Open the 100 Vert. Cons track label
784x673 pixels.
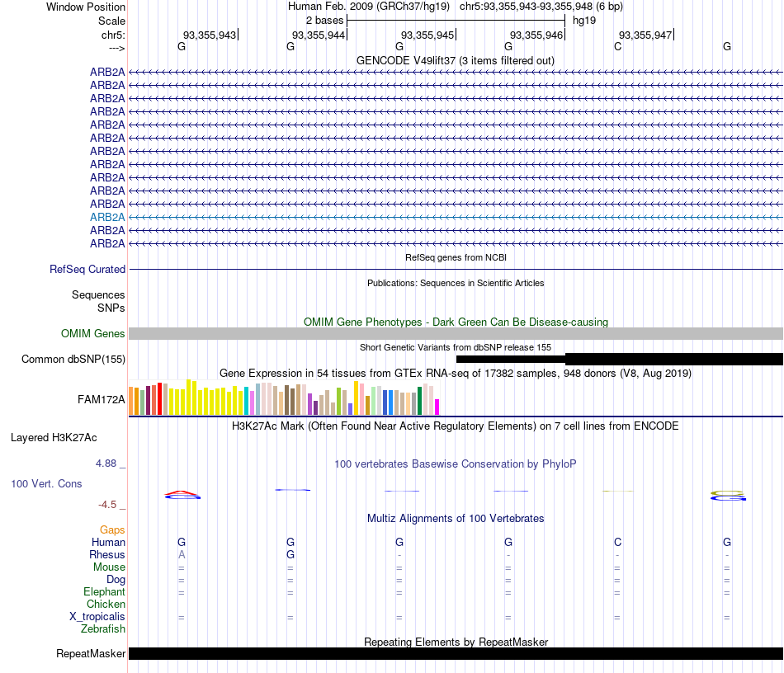click(46, 483)
